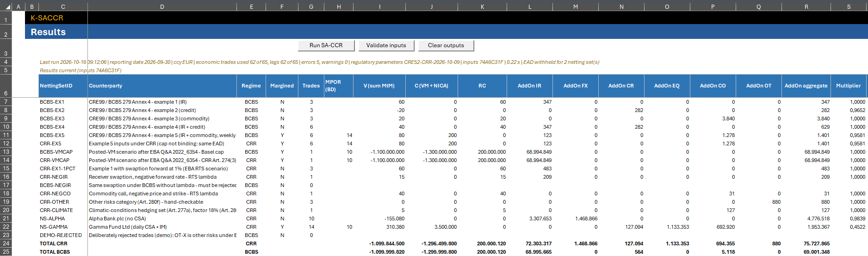
Task: Click the CRR-CLIMATE netting set cell
Action: point(63,210)
